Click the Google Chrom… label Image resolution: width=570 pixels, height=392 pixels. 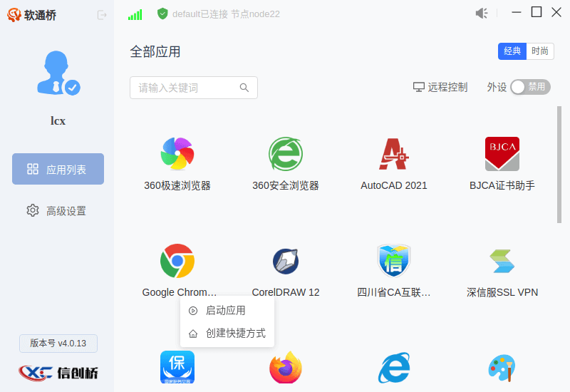[180, 292]
